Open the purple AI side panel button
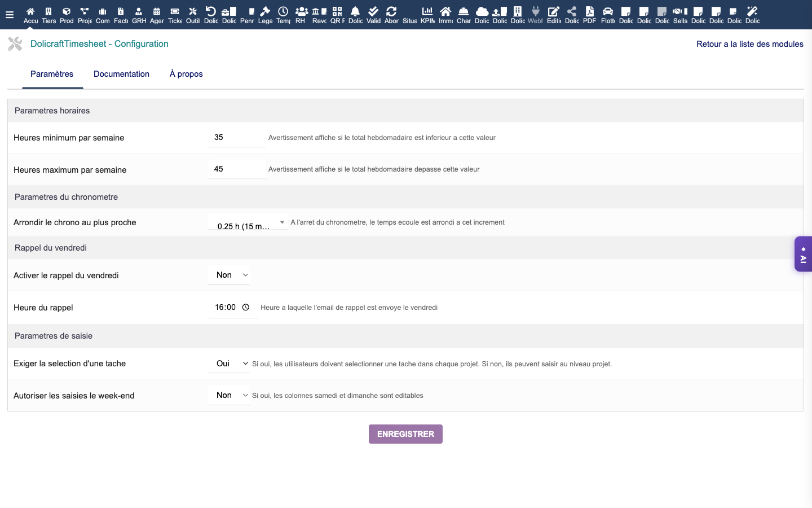This screenshot has width=812, height=508. [x=803, y=254]
